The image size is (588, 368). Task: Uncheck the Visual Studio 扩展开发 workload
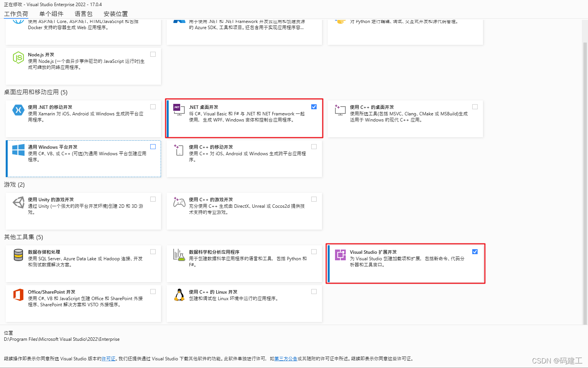(x=475, y=252)
